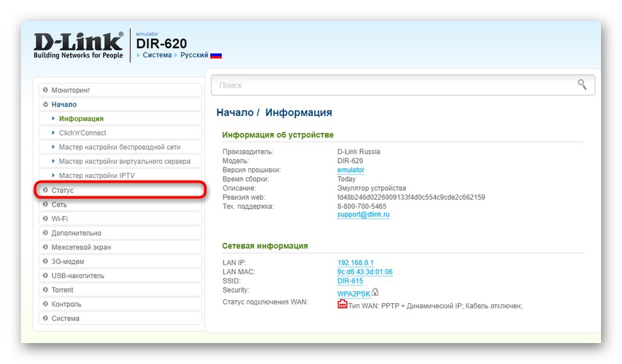Click the Информация об устройстве heading
The width and height of the screenshot is (622, 364).
(x=278, y=135)
